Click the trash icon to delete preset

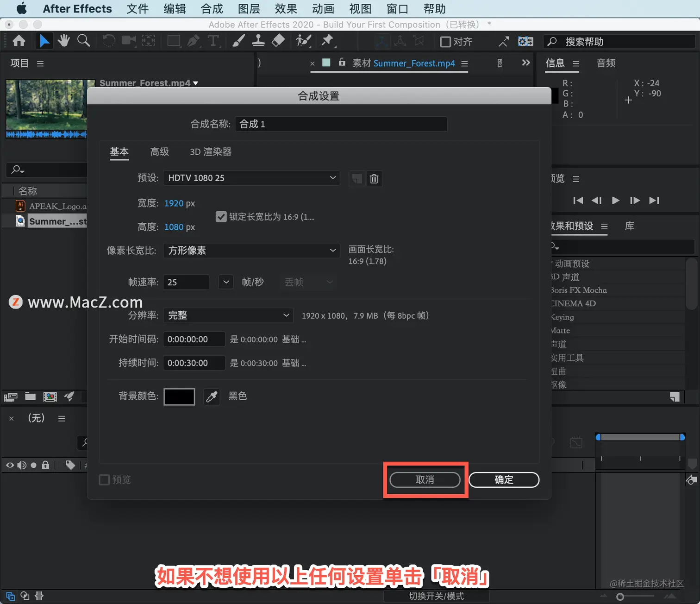[374, 179]
